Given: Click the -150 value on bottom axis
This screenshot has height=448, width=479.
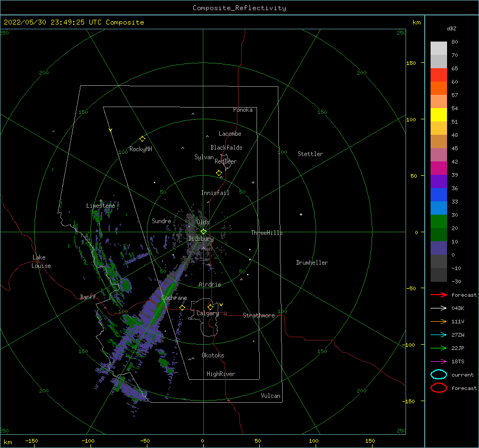Looking at the screenshot, I should [31, 441].
